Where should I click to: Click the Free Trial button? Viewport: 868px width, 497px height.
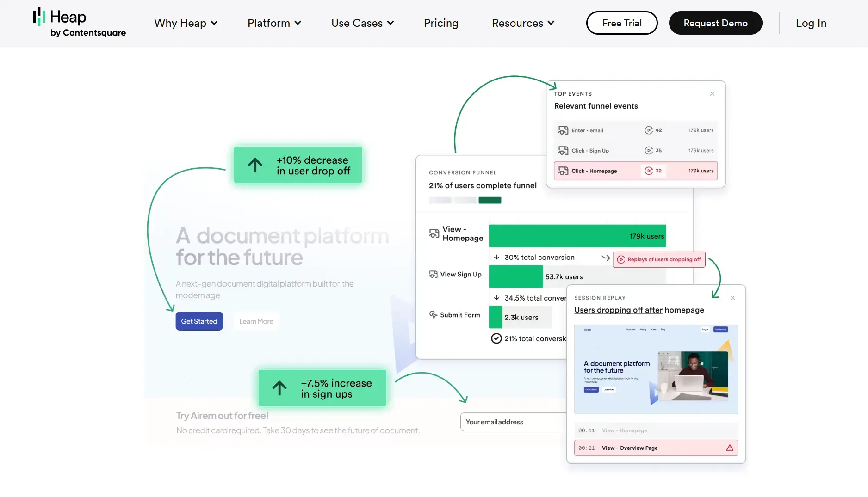click(622, 23)
